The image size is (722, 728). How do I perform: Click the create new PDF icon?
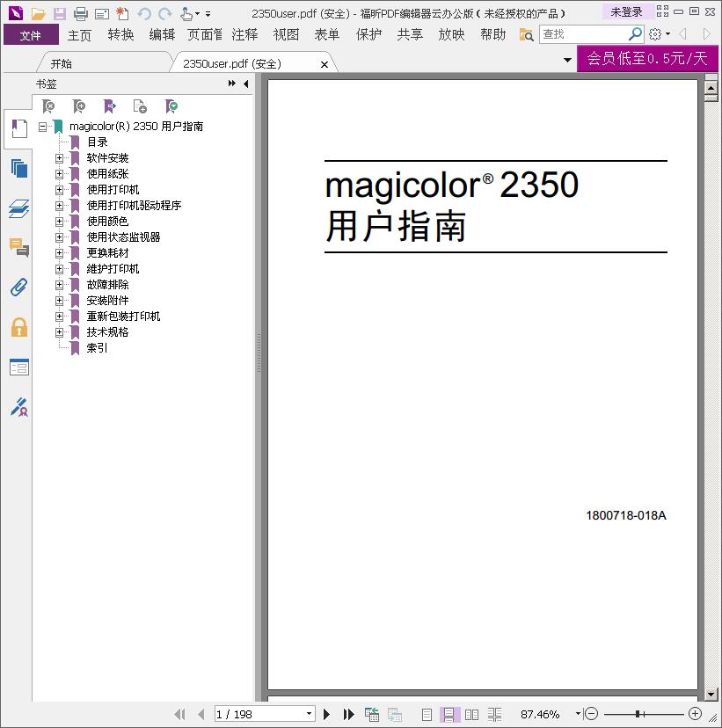click(x=122, y=14)
